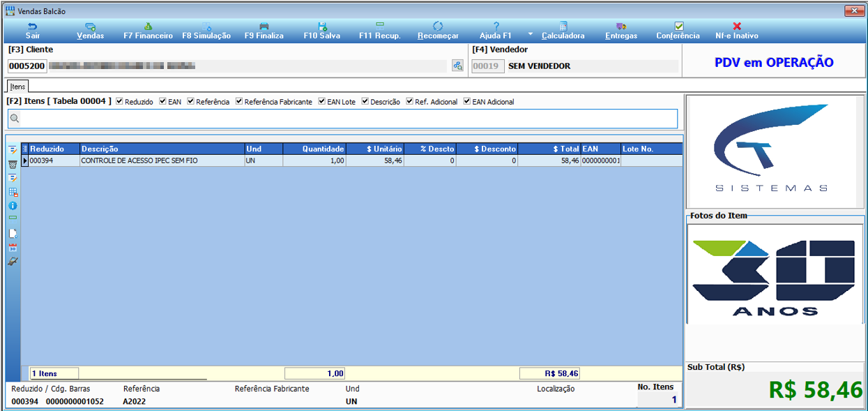Click the blue info sidebar icon
The width and height of the screenshot is (868, 411).
click(13, 206)
